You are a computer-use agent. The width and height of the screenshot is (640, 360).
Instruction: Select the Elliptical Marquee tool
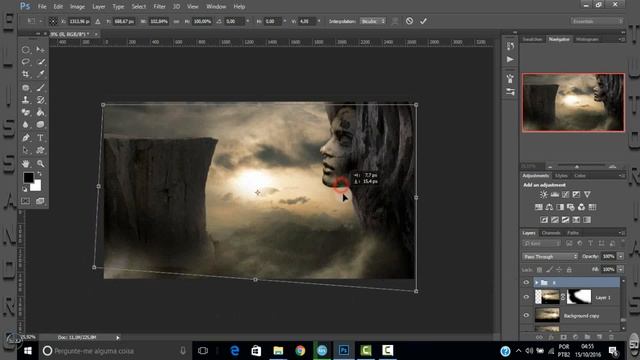coord(26,49)
